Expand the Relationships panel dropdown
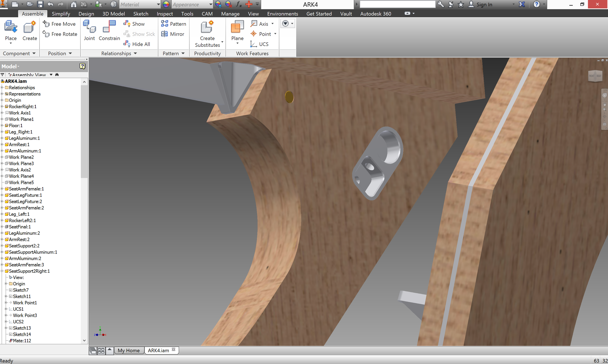Screen dimensions: 608x364 135,53
